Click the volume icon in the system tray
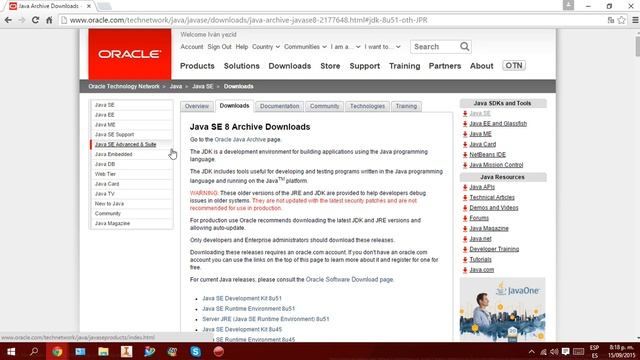This screenshot has height=360, width=640. point(554,352)
